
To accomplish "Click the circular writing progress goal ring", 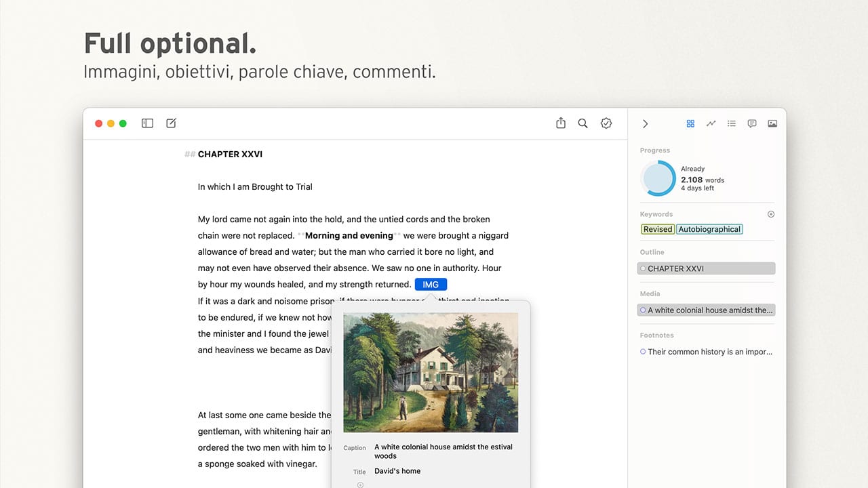I will point(658,178).
